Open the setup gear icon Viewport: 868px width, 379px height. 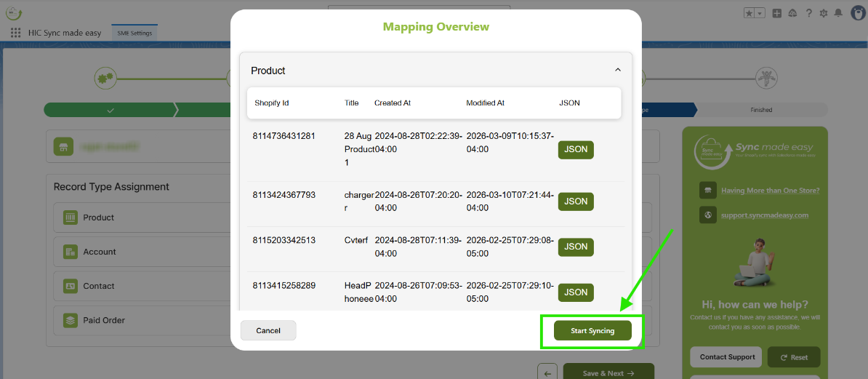pyautogui.click(x=824, y=13)
